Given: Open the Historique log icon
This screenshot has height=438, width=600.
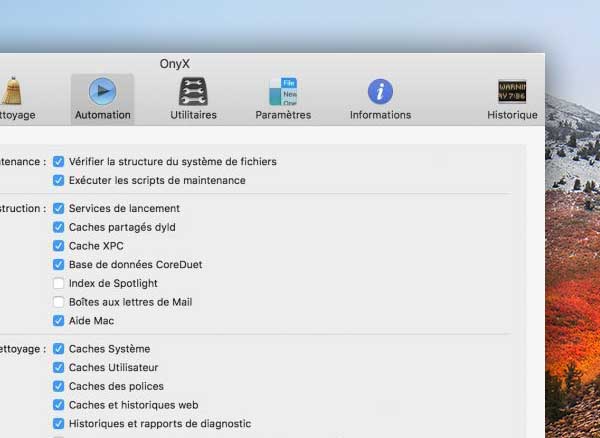Looking at the screenshot, I should 512,91.
